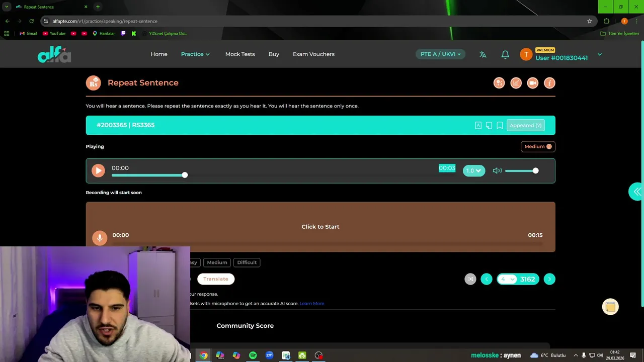Open Spotify from the taskbar

(x=253, y=355)
